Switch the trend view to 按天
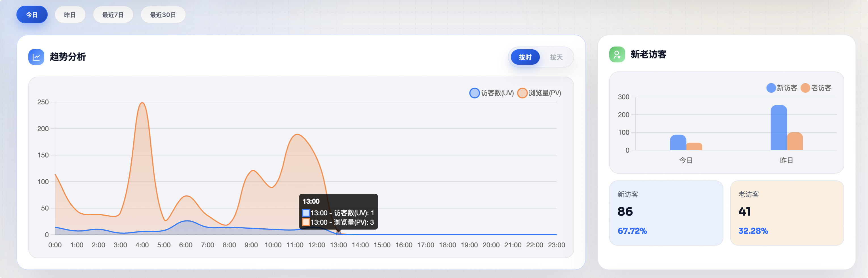 [556, 57]
